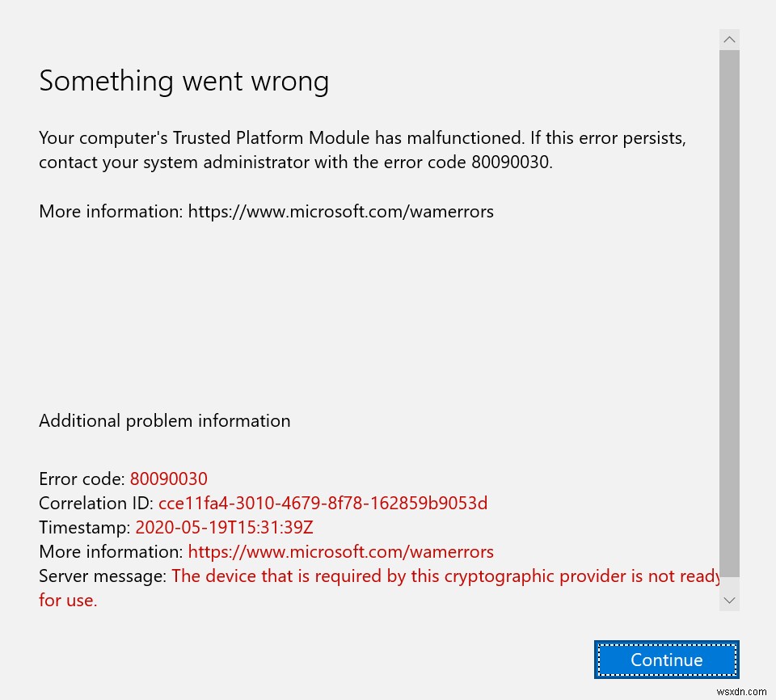Click the 'Error code:' label
Screen dimensions: 776x700
point(82,479)
